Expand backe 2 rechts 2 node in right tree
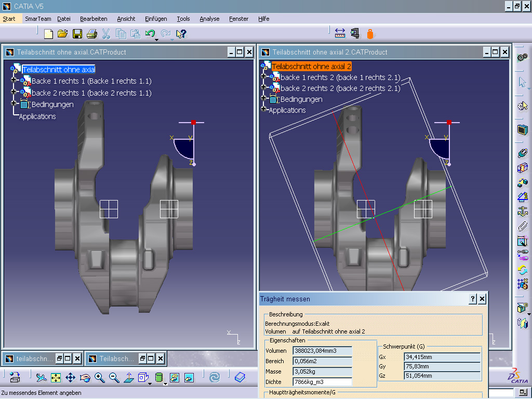This screenshot has width=532, height=399. pos(263,87)
